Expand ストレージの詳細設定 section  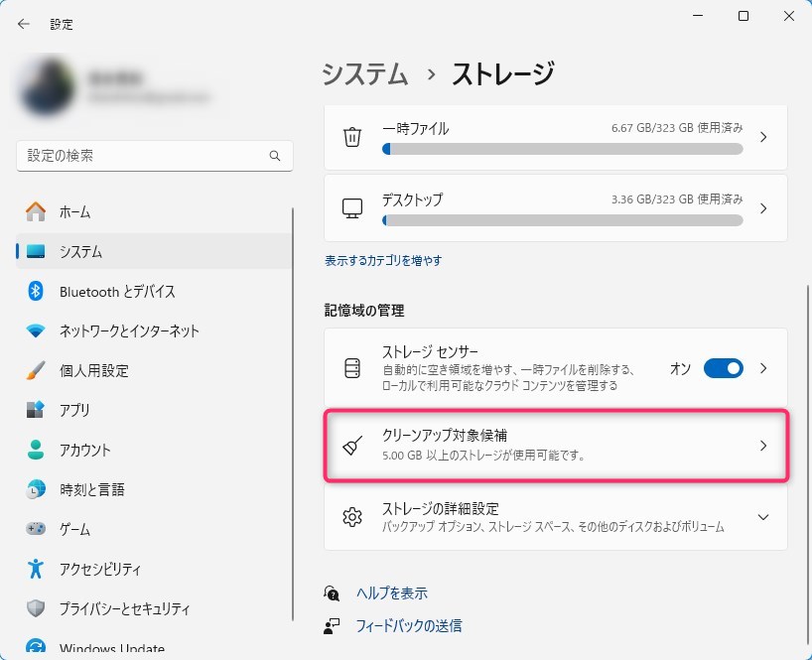pos(762,517)
